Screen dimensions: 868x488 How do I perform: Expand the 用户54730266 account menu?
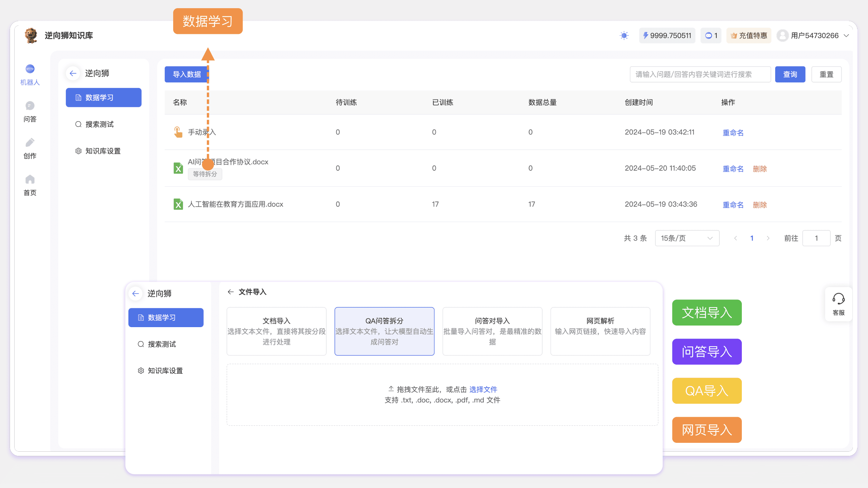pyautogui.click(x=813, y=35)
